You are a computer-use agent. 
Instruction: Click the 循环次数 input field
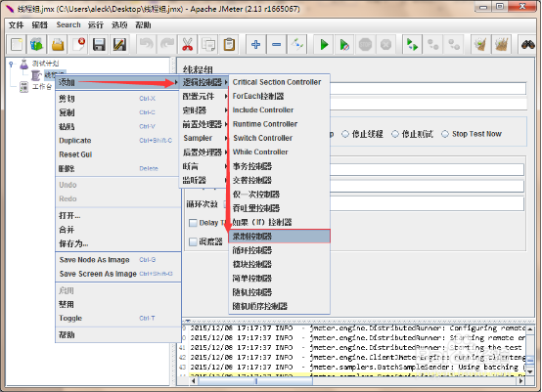[x=427, y=204]
